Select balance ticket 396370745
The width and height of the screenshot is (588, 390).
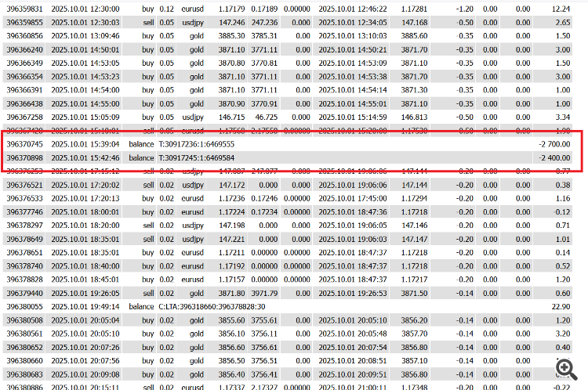[25, 144]
